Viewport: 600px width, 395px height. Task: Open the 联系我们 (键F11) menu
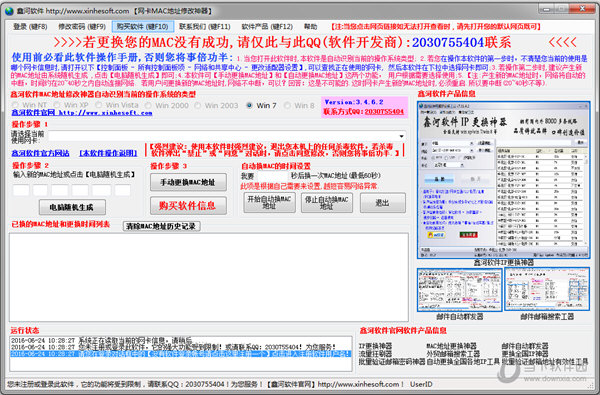coord(205,26)
